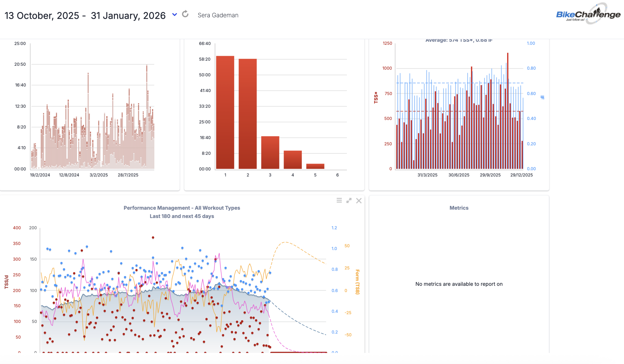Click bar 4 in the zones bar chart
The width and height of the screenshot is (624, 364).
(293, 160)
